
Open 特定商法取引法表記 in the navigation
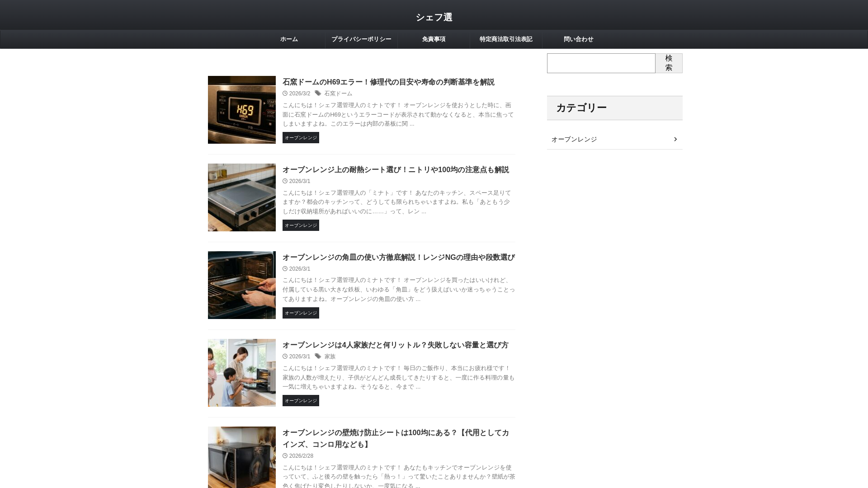[506, 39]
